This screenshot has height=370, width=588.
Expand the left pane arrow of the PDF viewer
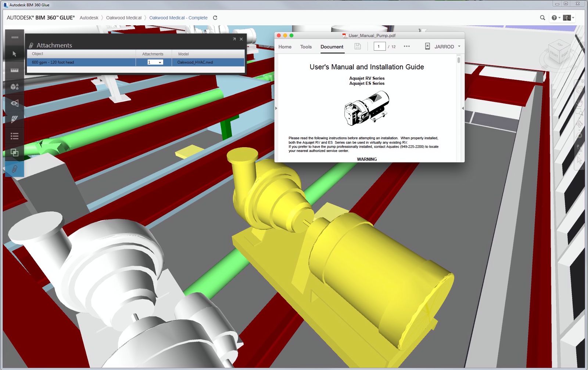click(276, 108)
